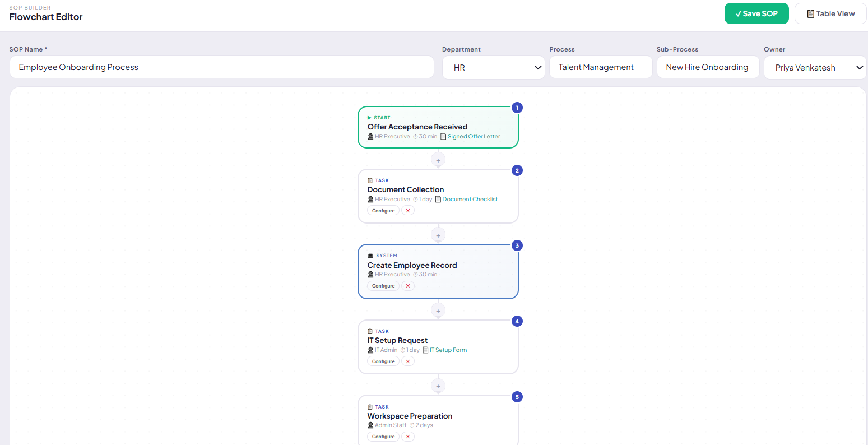Click person icon beside Admin Staff
Viewport: 868px width, 445px height.
370,425
